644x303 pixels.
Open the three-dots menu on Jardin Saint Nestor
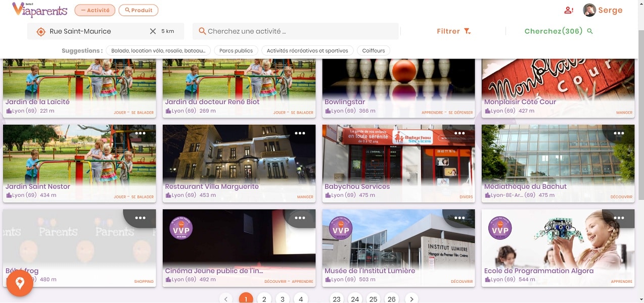(x=141, y=133)
